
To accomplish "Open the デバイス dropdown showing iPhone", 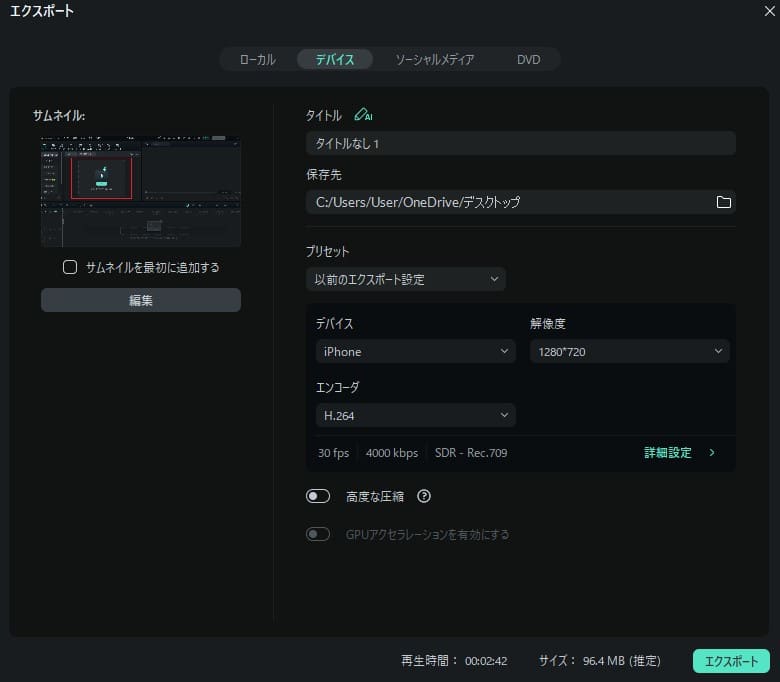I will (416, 351).
